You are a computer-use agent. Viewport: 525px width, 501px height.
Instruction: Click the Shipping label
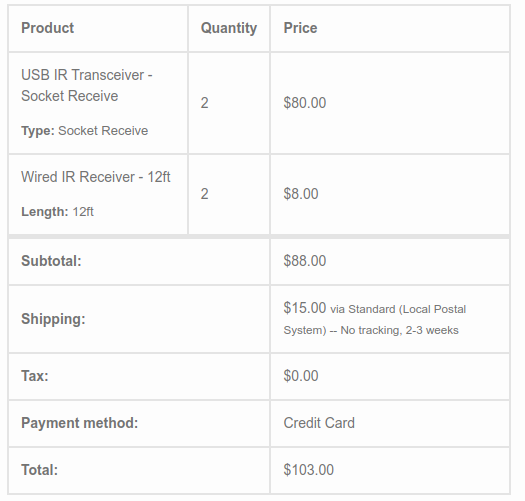click(53, 319)
